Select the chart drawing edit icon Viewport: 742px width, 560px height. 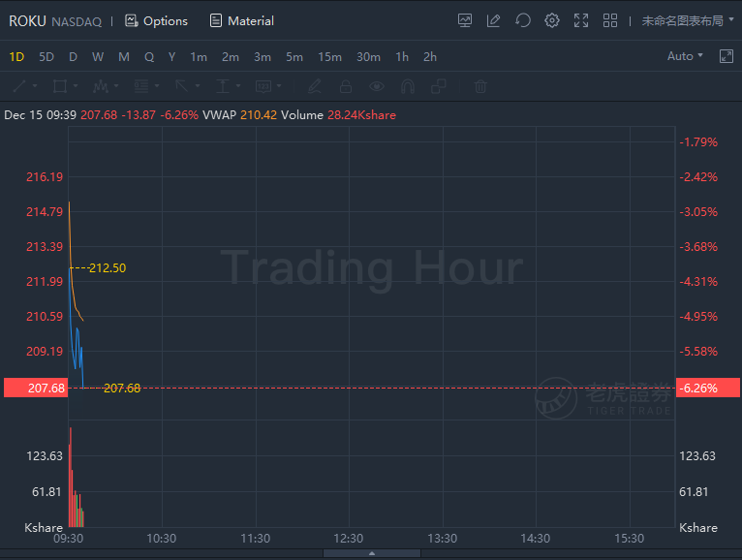494,20
